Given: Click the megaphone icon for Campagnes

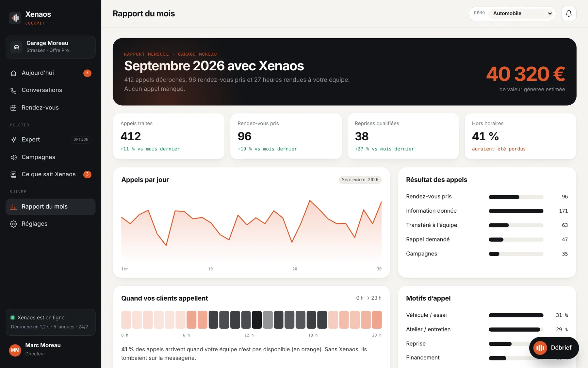Looking at the screenshot, I should (13, 157).
